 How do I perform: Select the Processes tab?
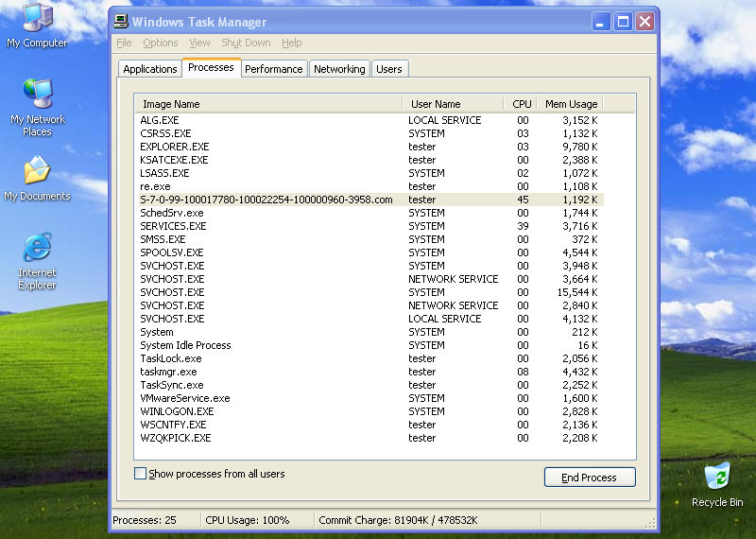coord(211,67)
